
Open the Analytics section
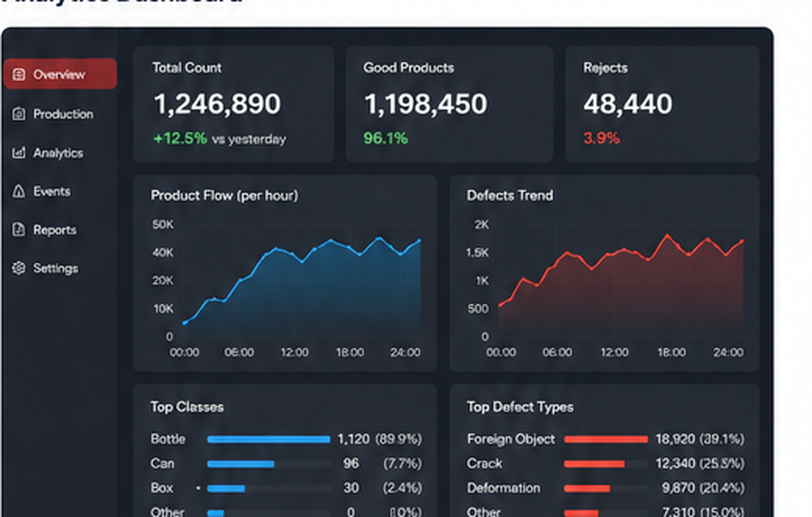click(x=58, y=153)
